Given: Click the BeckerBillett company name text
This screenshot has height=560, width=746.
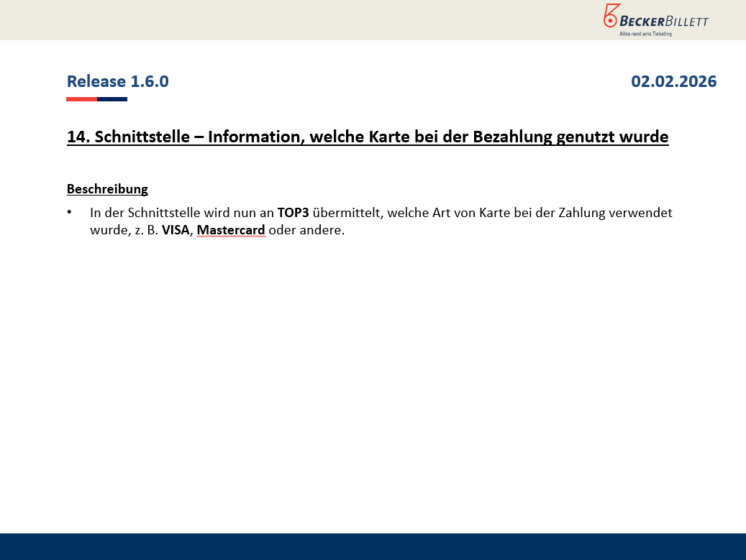Looking at the screenshot, I should click(x=664, y=21).
